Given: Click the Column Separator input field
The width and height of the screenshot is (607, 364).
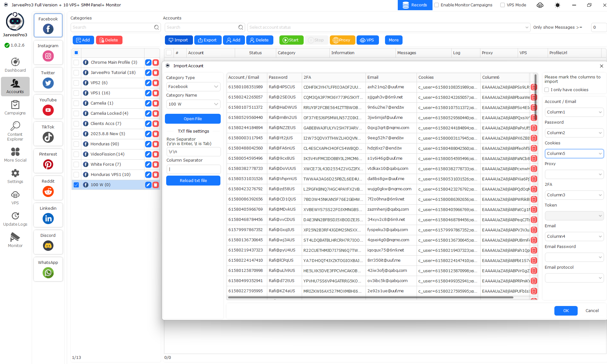Looking at the screenshot, I should (x=193, y=169).
